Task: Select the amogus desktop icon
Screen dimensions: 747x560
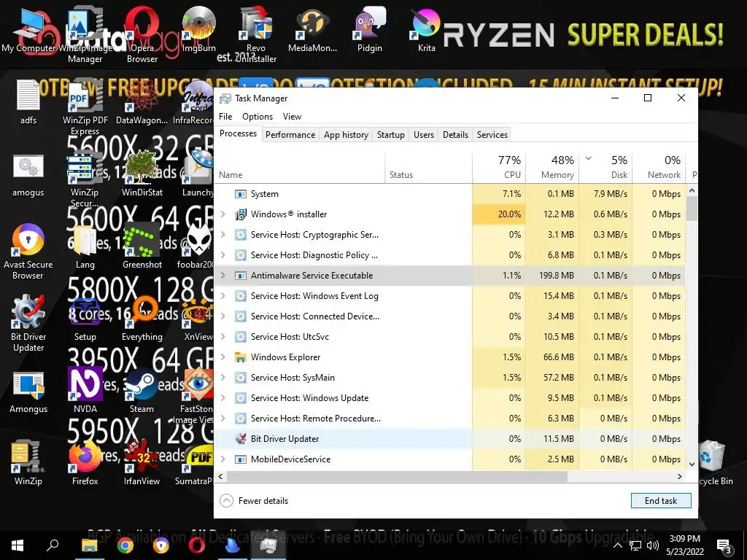Action: coord(28,175)
